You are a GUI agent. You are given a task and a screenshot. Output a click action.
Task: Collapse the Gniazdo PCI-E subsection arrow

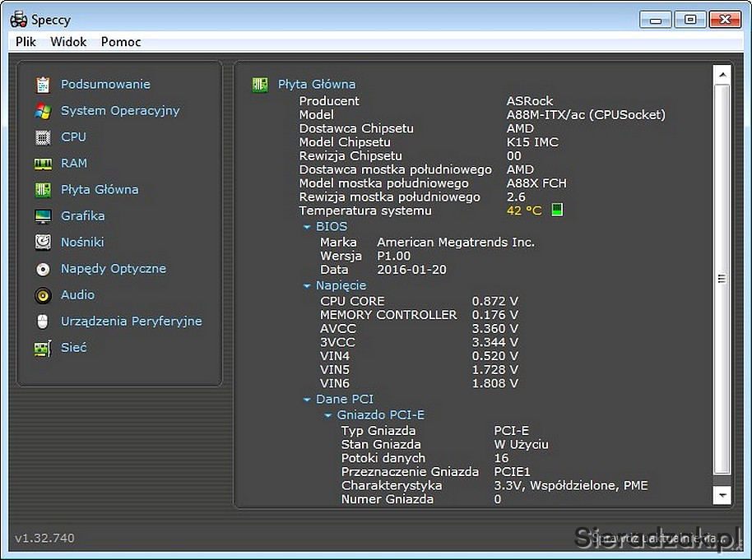328,415
